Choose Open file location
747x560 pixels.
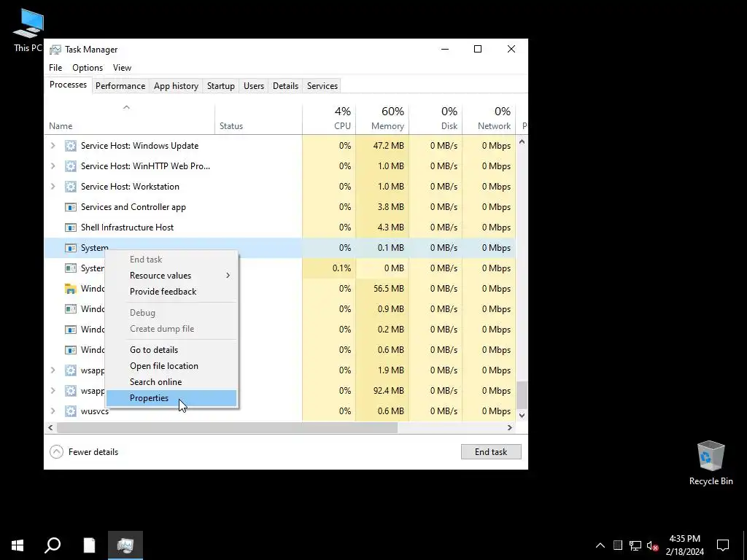click(171, 366)
